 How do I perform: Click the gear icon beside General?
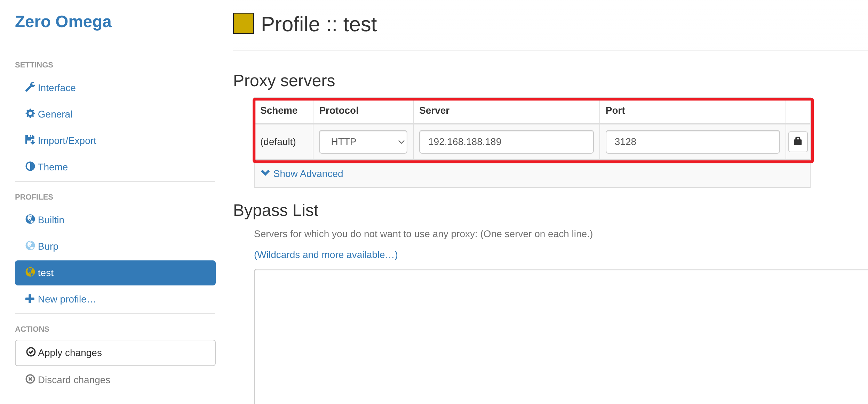click(30, 113)
